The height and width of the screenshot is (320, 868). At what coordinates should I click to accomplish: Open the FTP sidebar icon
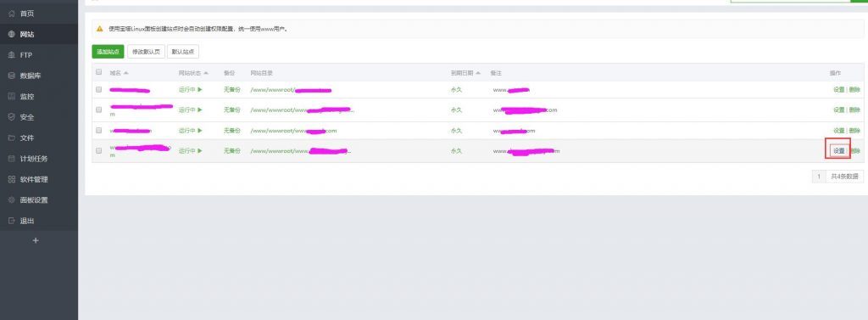click(x=12, y=55)
